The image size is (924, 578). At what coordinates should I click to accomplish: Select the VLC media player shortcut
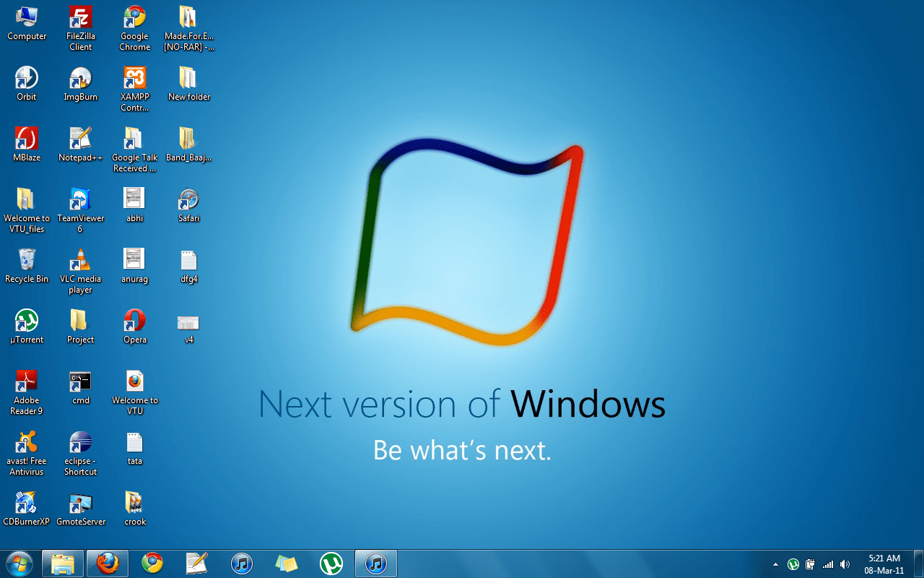[80, 271]
